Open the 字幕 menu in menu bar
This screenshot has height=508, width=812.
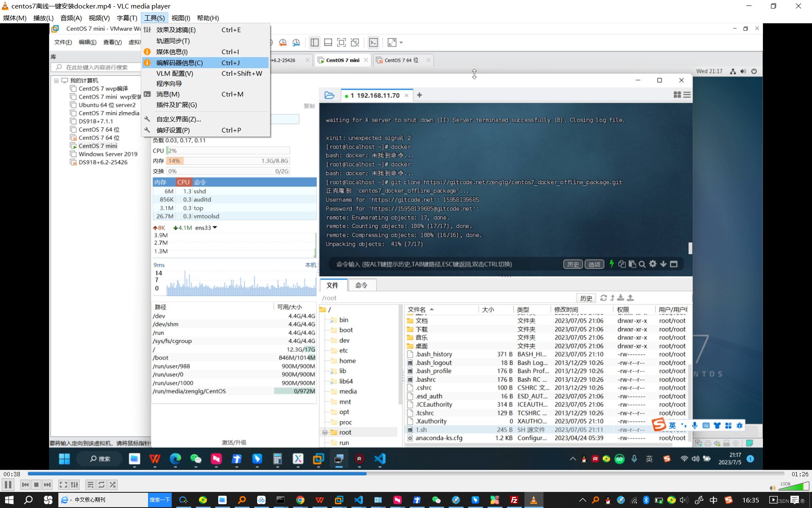coord(127,18)
